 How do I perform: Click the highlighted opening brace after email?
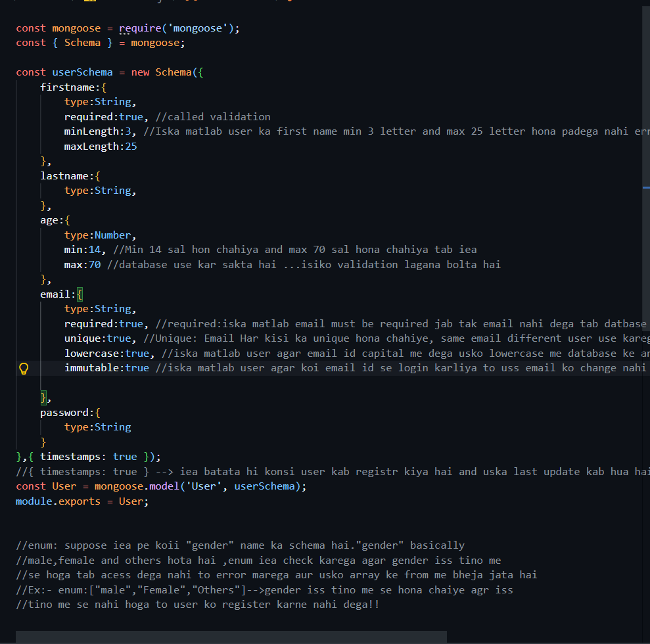[x=80, y=294]
